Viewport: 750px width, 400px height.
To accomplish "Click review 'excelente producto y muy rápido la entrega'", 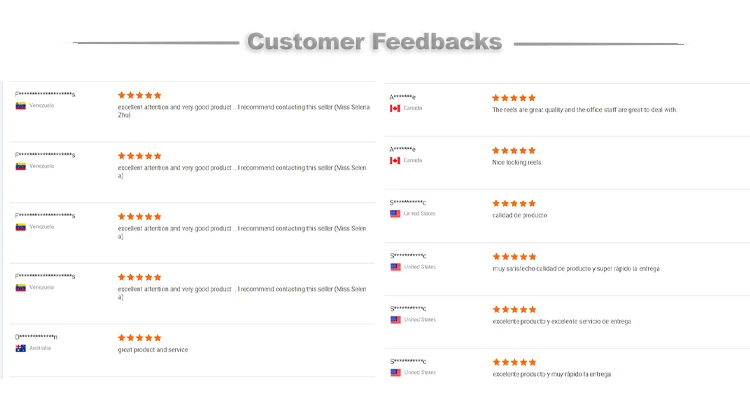I will point(551,375).
